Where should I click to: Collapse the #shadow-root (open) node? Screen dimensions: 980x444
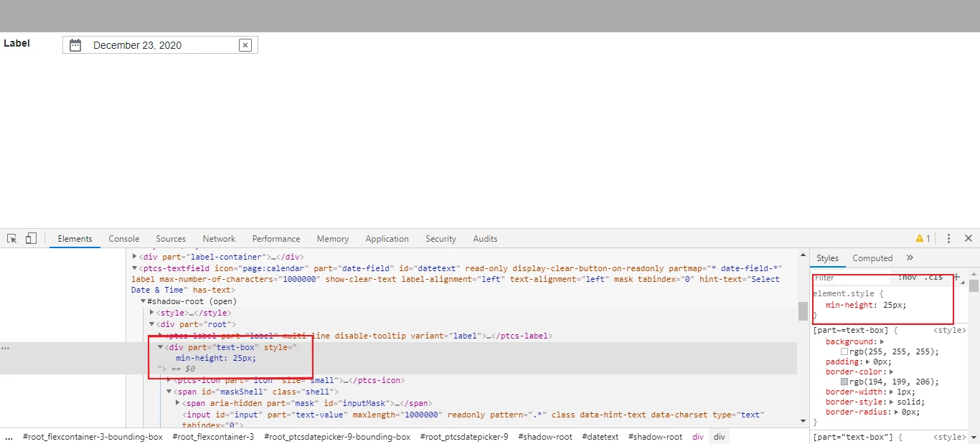click(143, 301)
